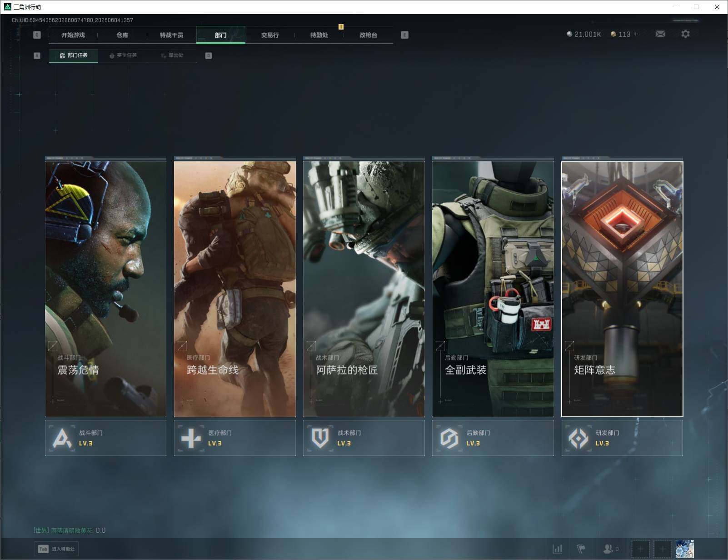Click the 战斗部门 LV.3 panel
Screen dimensions: 728x560
click(x=105, y=438)
